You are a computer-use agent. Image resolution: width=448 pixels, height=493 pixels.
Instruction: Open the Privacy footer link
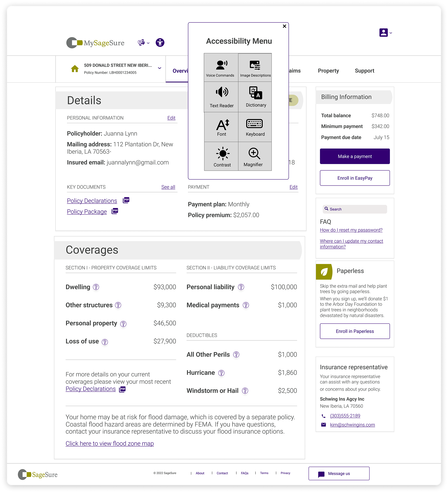[285, 473]
